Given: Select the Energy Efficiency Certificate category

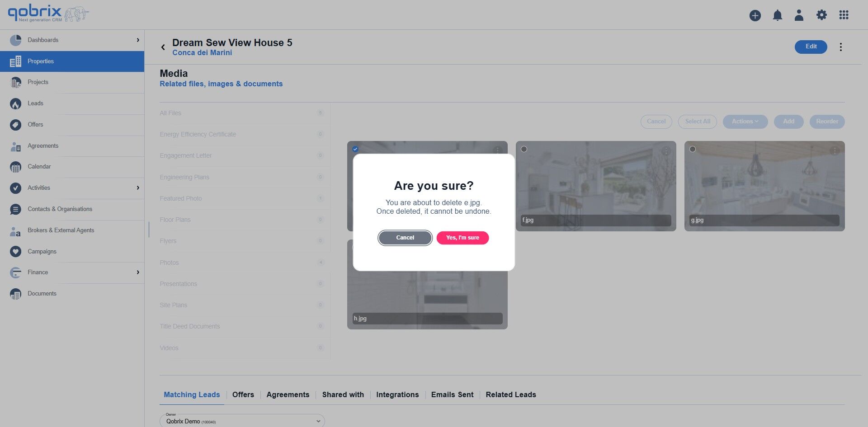Looking at the screenshot, I should click(x=245, y=134).
